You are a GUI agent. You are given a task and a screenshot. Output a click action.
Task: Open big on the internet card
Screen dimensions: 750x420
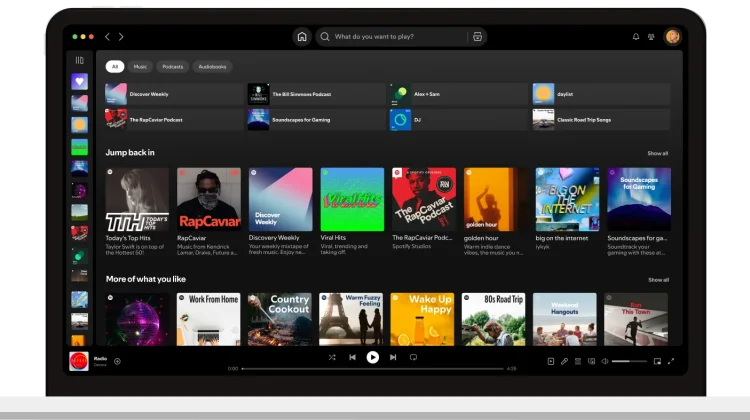567,209
